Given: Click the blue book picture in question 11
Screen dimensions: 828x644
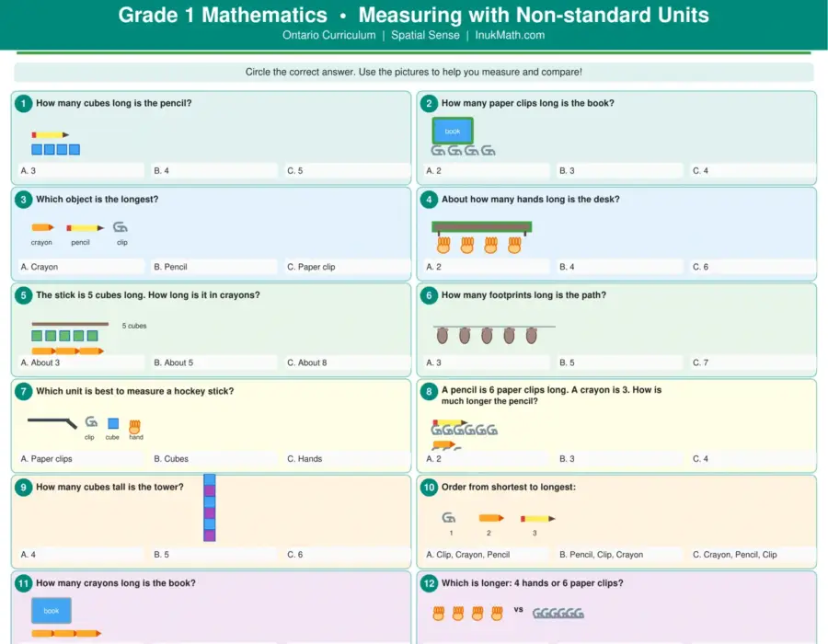Looking at the screenshot, I should tap(52, 611).
